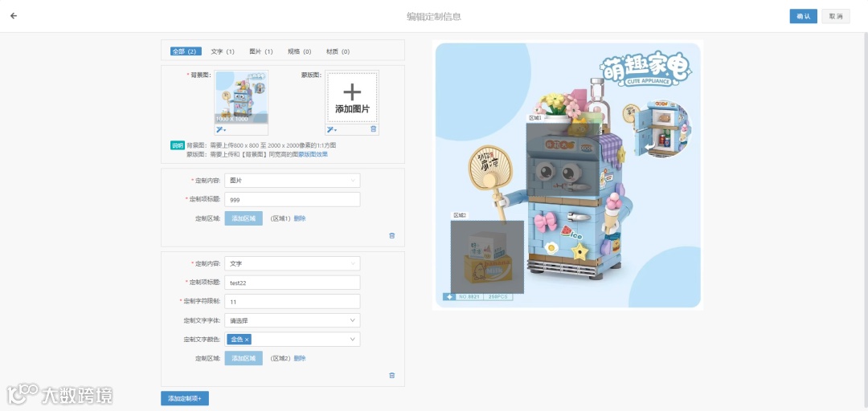
Task: Click the 定制项标题 field containing test22
Action: (x=293, y=283)
